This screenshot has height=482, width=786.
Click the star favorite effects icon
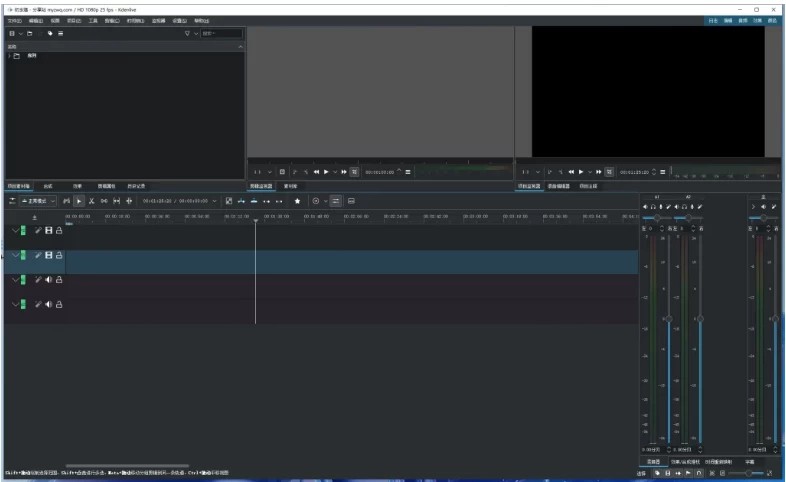[x=297, y=201]
